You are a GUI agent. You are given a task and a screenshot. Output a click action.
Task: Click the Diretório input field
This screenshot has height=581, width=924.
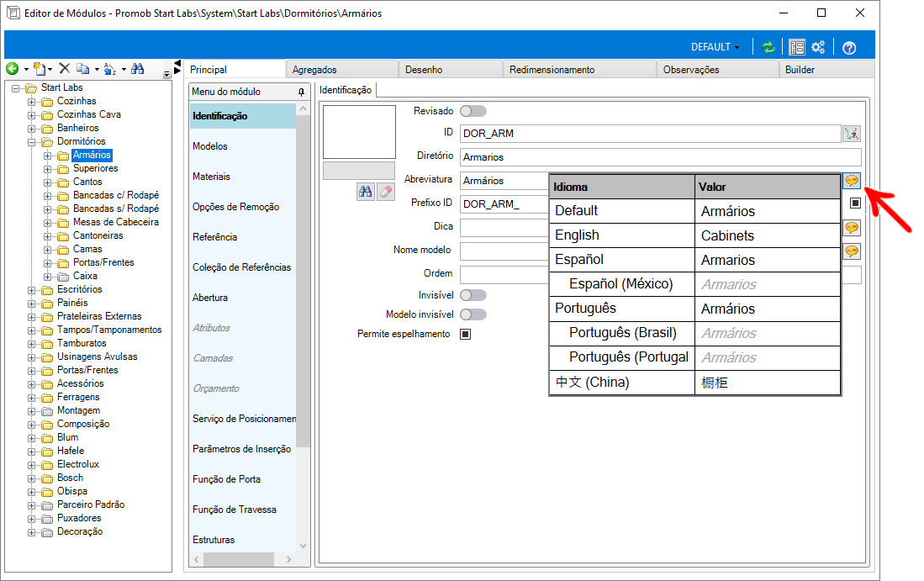point(661,157)
